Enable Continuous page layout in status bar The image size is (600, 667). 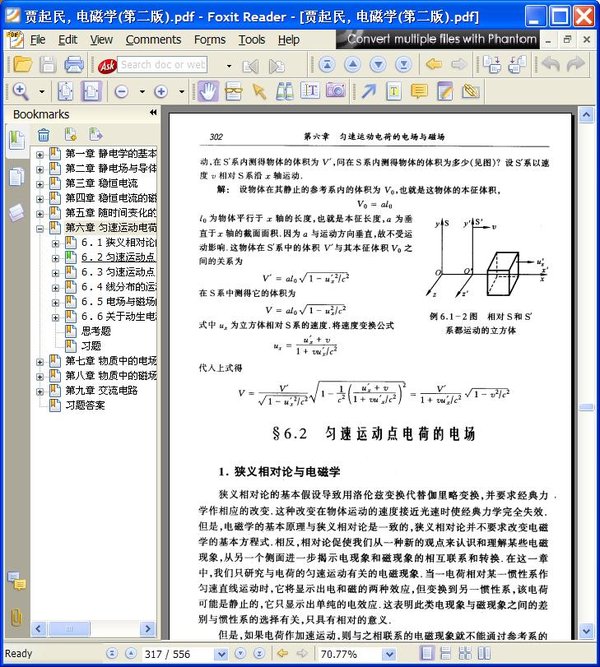(446, 653)
